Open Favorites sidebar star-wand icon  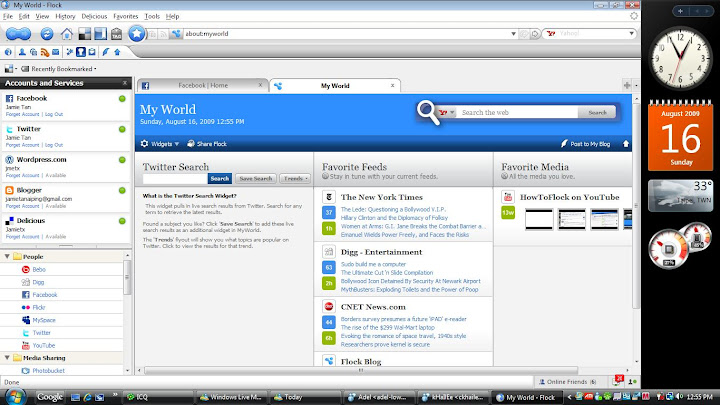tap(70, 52)
